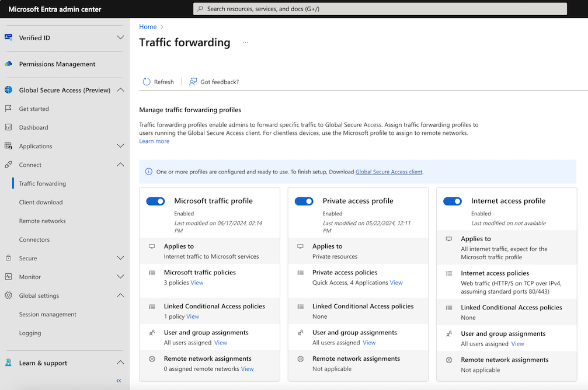The image size is (588, 390).
Task: Click the Global Secure Access globe icon
Action: pyautogui.click(x=8, y=90)
